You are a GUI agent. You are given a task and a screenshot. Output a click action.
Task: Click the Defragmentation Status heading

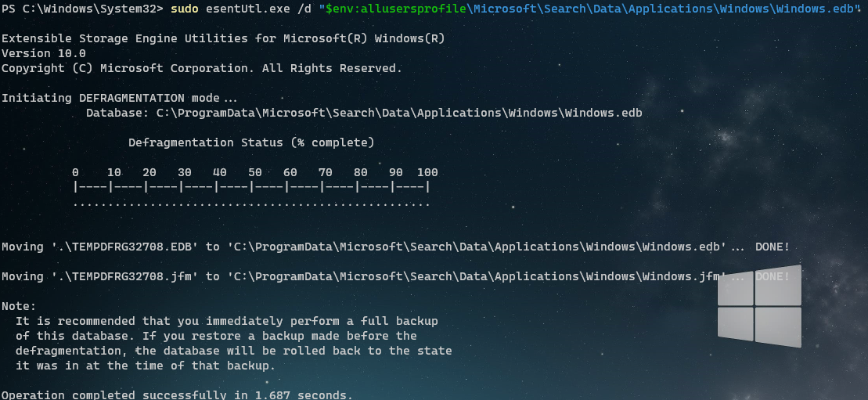pos(251,143)
